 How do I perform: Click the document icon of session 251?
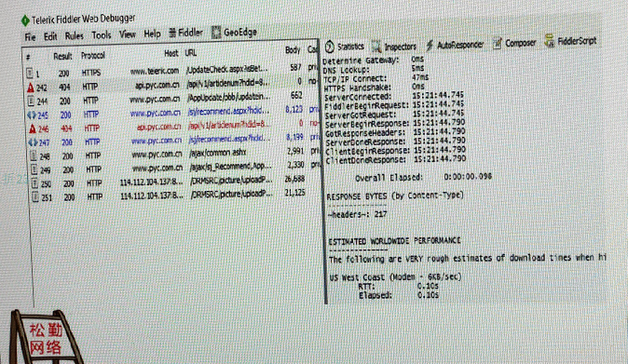tap(35, 196)
